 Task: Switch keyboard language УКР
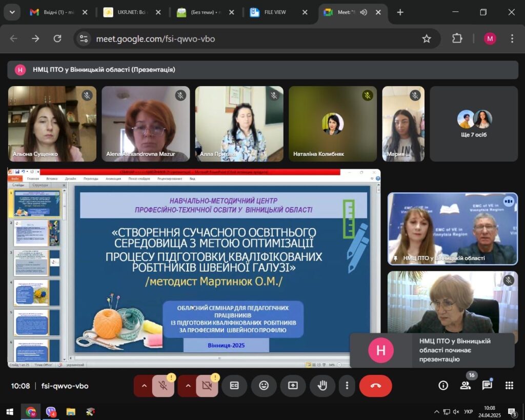click(x=468, y=412)
